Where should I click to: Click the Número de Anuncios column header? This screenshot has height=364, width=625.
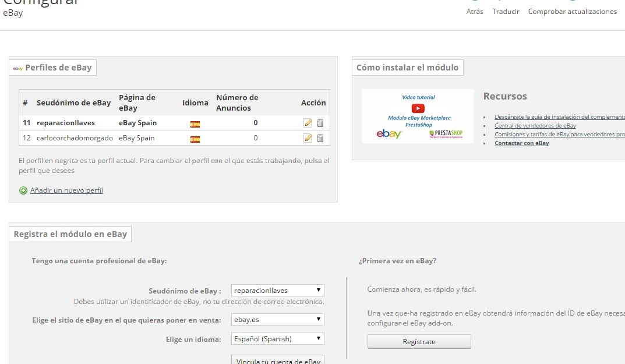coord(237,103)
